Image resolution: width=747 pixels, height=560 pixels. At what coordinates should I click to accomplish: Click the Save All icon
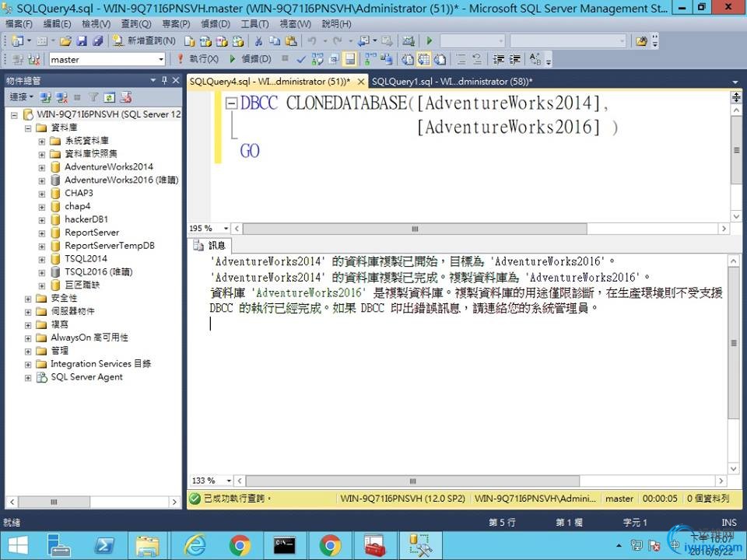pos(98,41)
